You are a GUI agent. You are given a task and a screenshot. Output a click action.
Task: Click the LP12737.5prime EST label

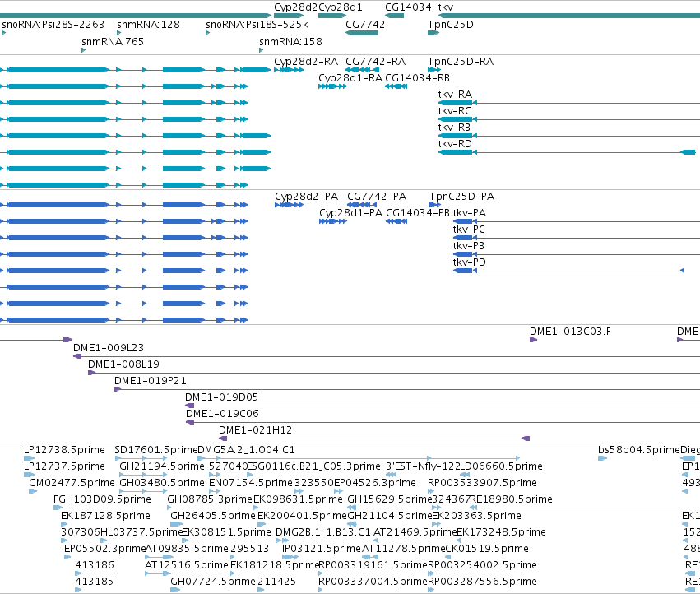pos(64,466)
